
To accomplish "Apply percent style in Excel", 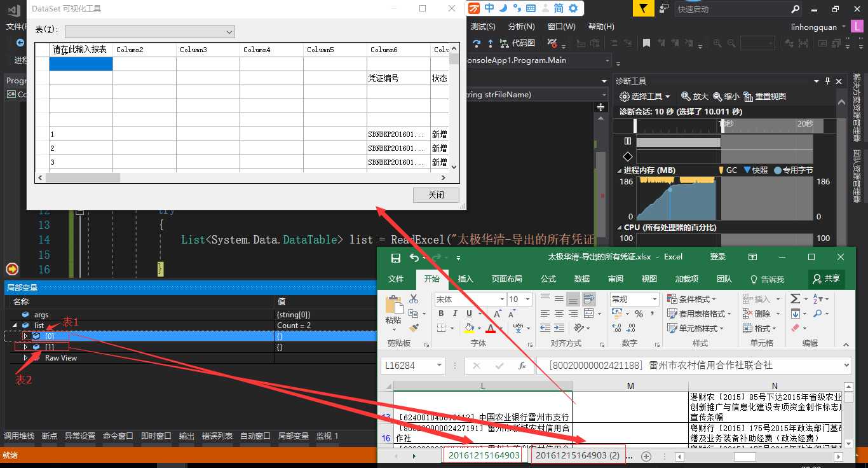I will tap(639, 313).
